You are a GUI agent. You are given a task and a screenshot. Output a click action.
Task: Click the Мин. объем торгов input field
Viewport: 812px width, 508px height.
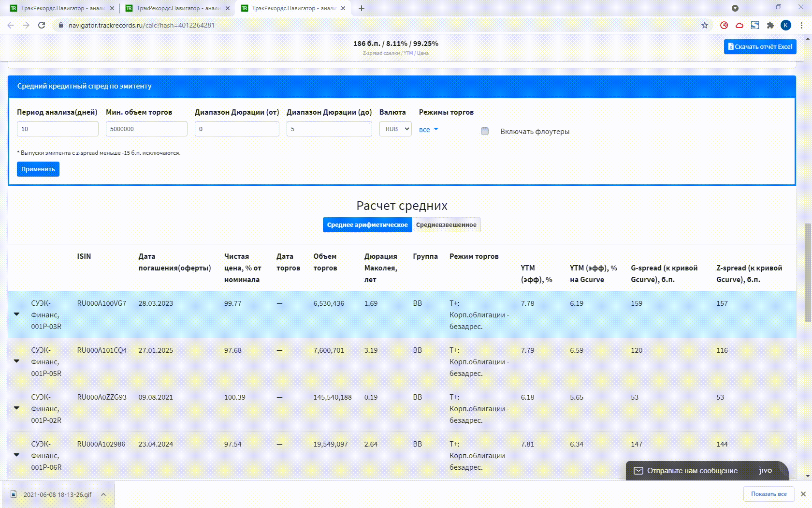pos(146,129)
